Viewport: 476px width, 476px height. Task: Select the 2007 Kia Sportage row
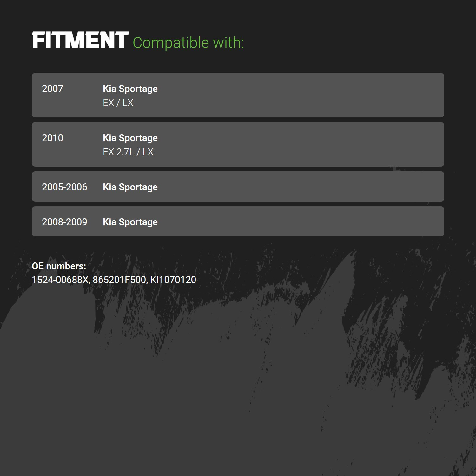(238, 95)
